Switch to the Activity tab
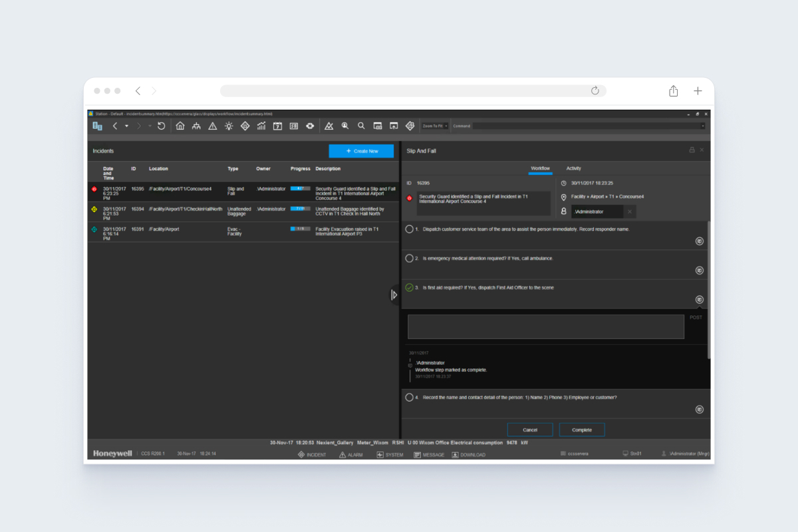798x532 pixels. coord(573,168)
